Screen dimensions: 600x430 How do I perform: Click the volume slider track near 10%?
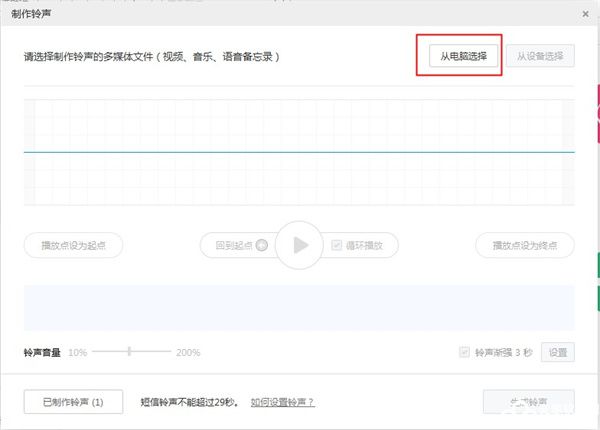coord(100,352)
